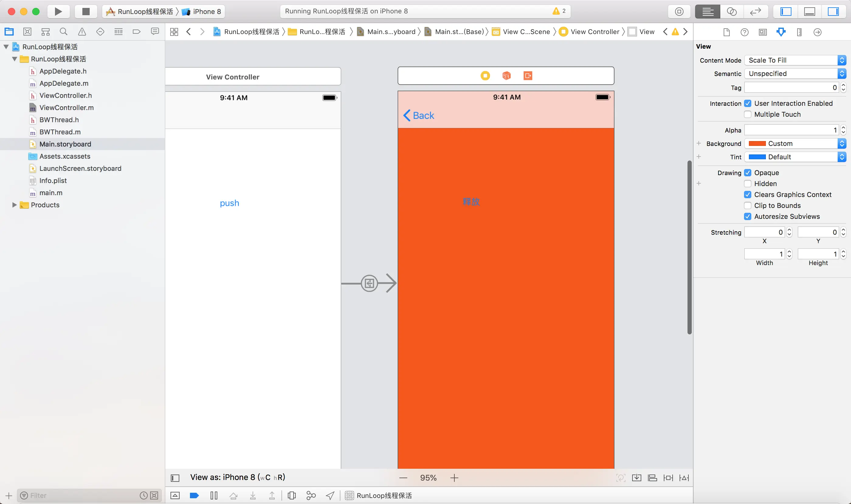Open the Issue navigator tab

(x=82, y=32)
